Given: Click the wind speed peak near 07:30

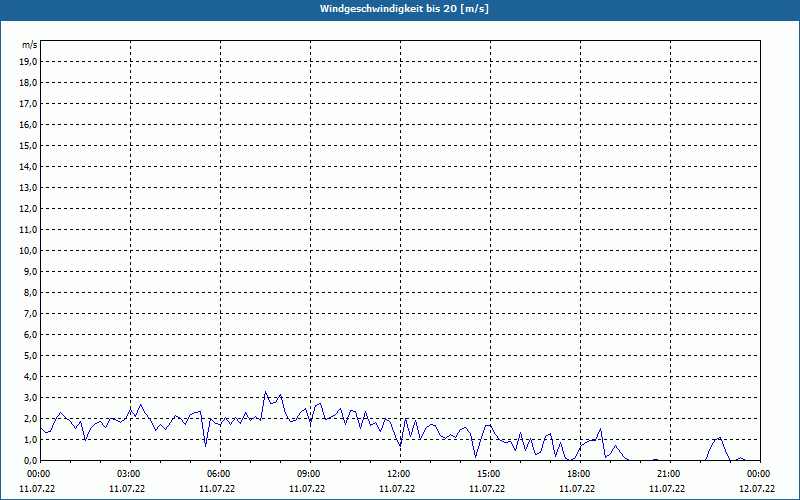Looking at the screenshot, I should [x=265, y=392].
